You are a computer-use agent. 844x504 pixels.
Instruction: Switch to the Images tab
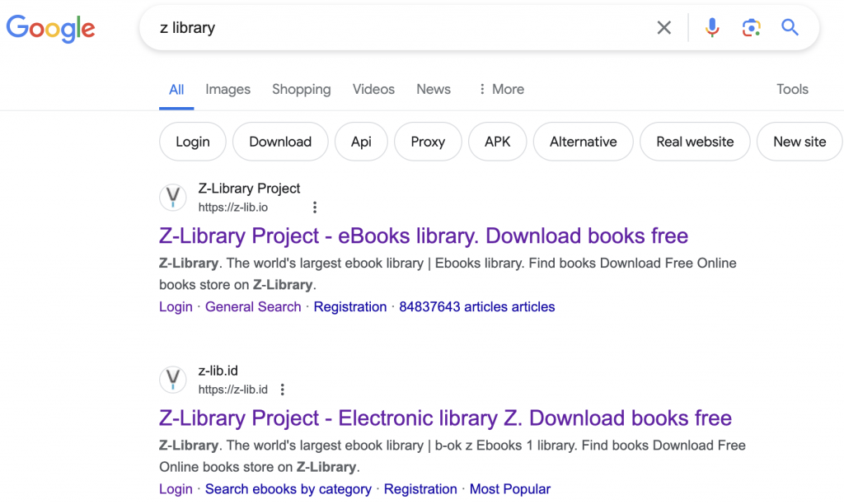[x=227, y=89]
